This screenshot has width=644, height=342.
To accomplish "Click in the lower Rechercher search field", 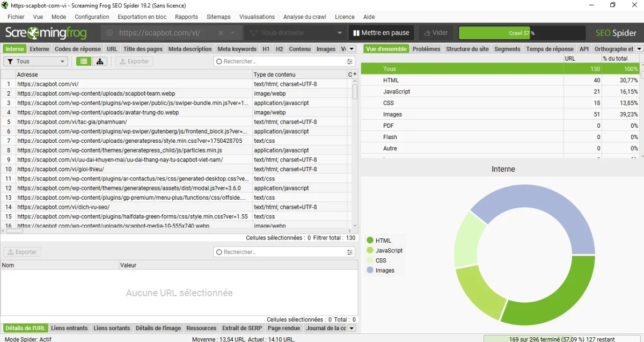I will click(284, 252).
